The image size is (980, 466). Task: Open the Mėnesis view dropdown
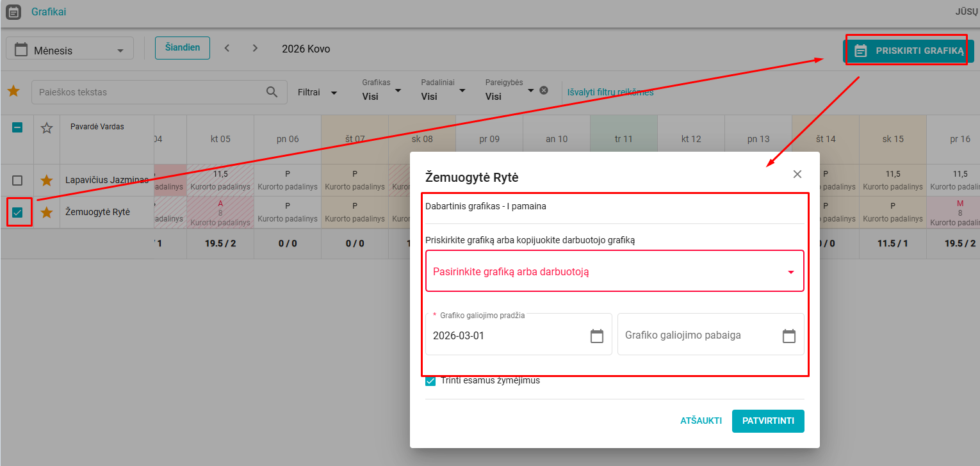(70, 51)
